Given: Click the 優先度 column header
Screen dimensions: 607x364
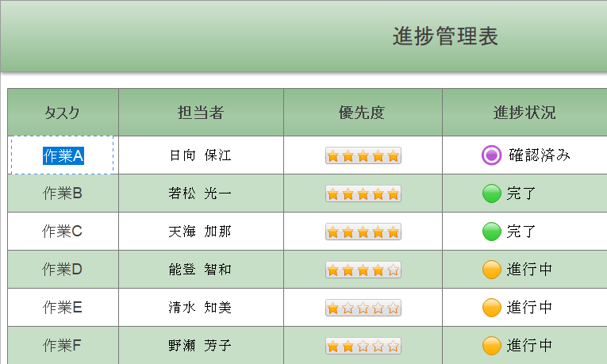Looking at the screenshot, I should point(362,113).
